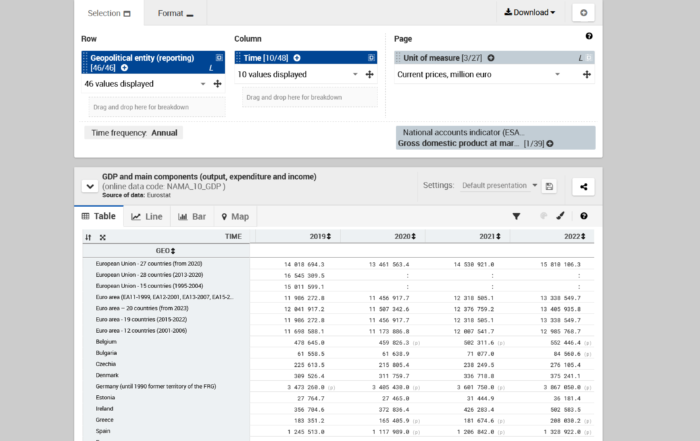Click Time [10/48] dimension header
The image size is (700, 441).
(306, 58)
